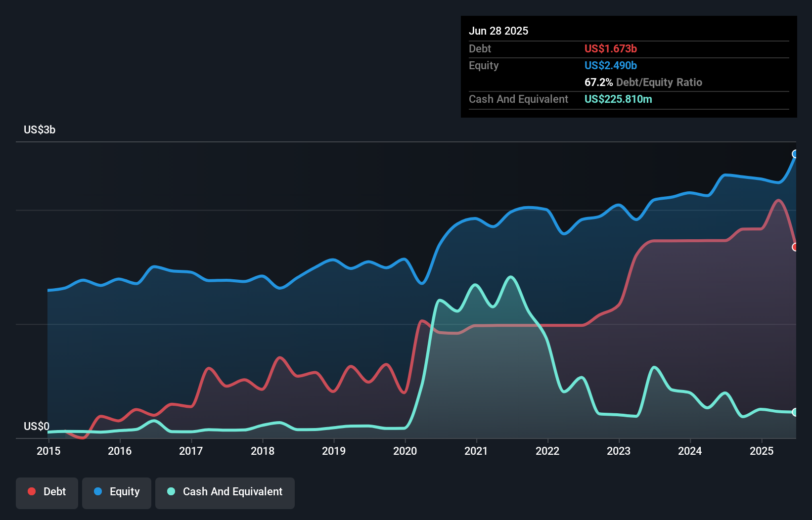Click the teal Cash And Equivalent legend dot
The width and height of the screenshot is (812, 520).
tap(171, 491)
